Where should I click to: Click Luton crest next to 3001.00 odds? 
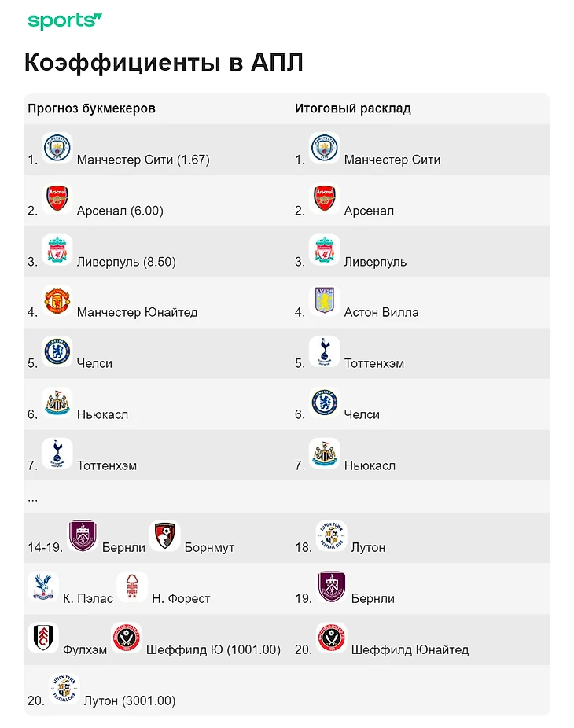click(x=63, y=689)
